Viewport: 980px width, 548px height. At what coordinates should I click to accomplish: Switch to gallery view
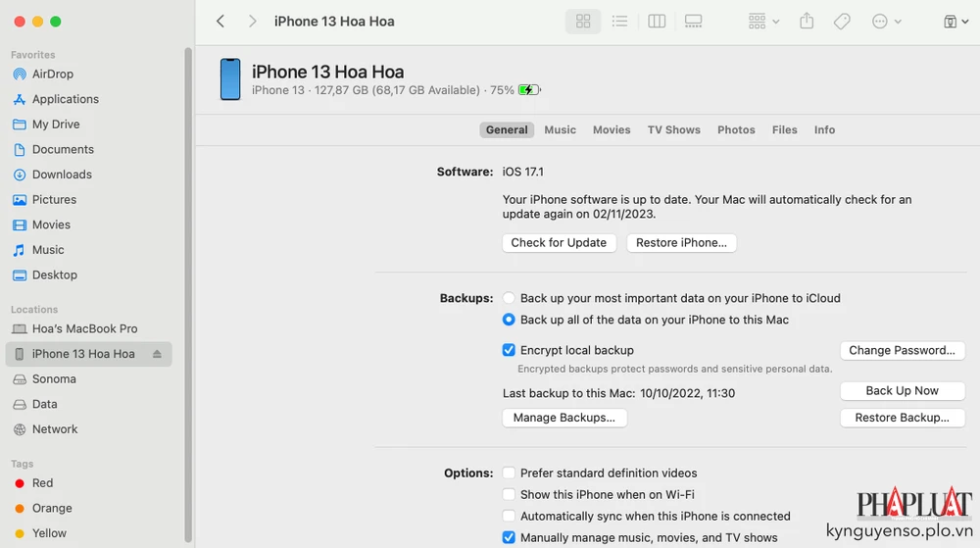pyautogui.click(x=693, y=22)
